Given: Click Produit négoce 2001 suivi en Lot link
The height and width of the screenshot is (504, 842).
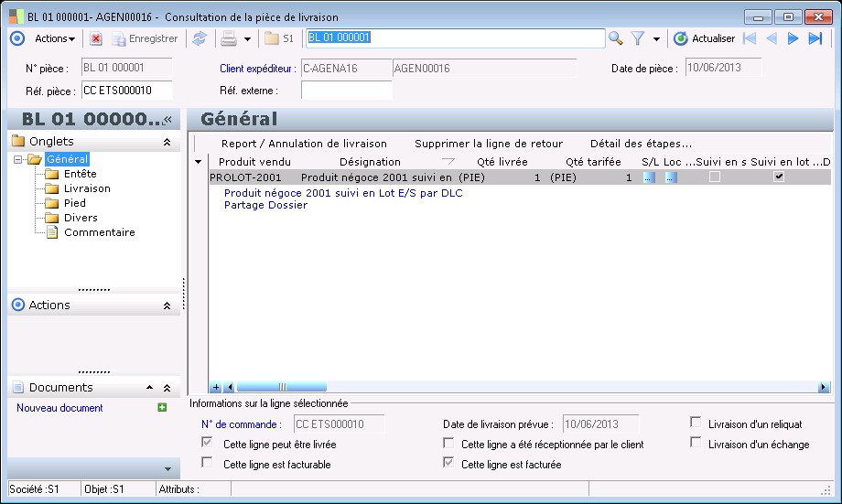Looking at the screenshot, I should point(343,193).
